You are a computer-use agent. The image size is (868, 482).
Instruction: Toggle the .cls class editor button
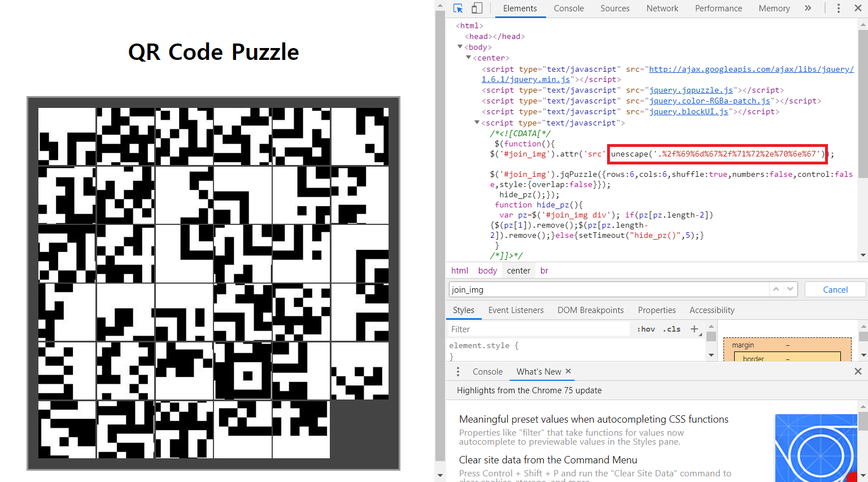point(673,329)
